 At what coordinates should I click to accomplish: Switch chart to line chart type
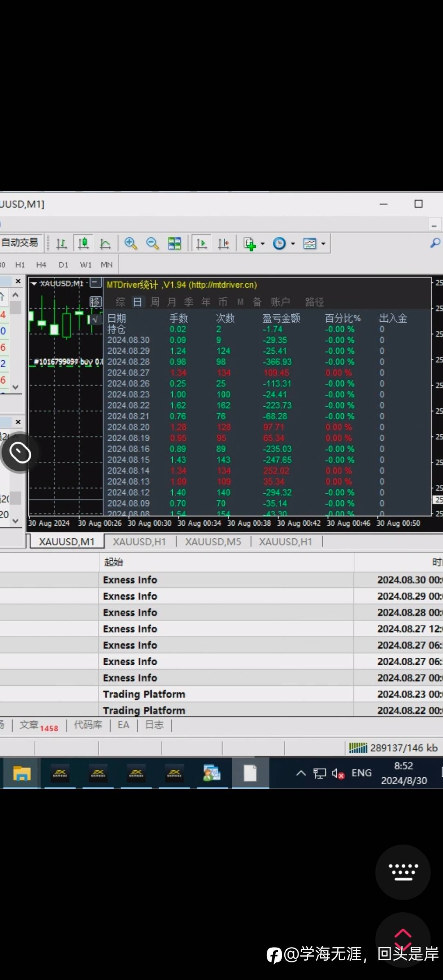pyautogui.click(x=105, y=244)
